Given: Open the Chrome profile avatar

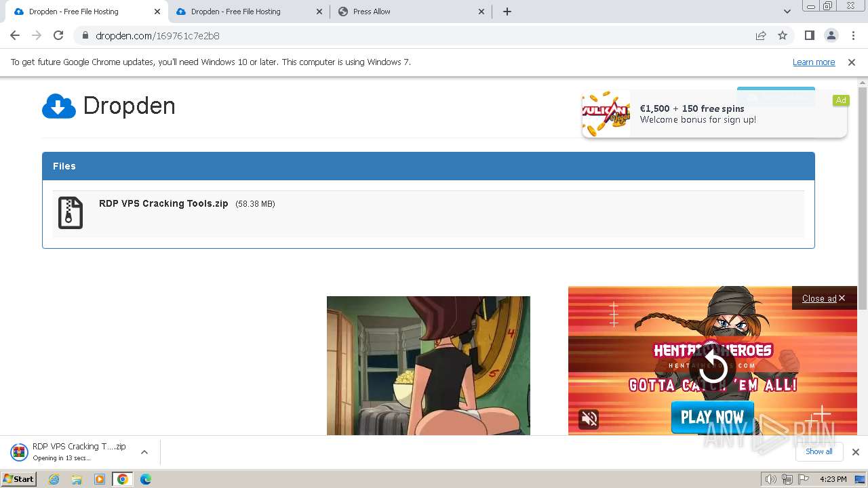Looking at the screenshot, I should [x=831, y=35].
